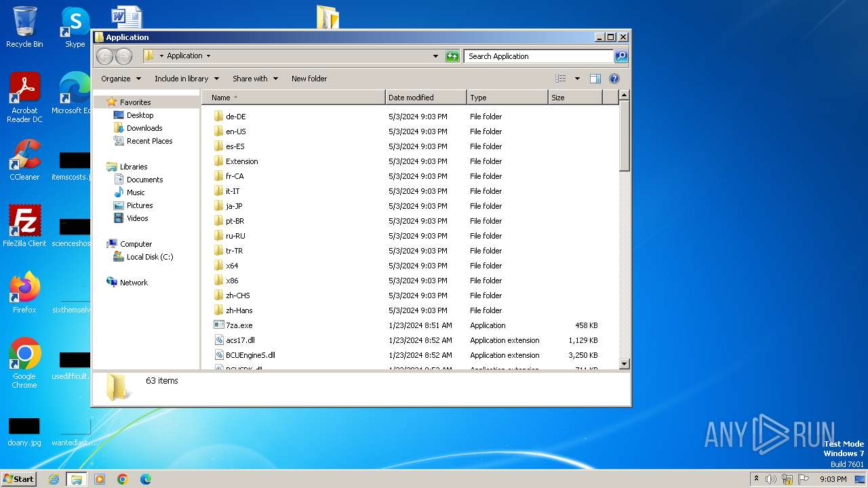Sort by the Name column header
This screenshot has height=488, width=868.
click(293, 98)
